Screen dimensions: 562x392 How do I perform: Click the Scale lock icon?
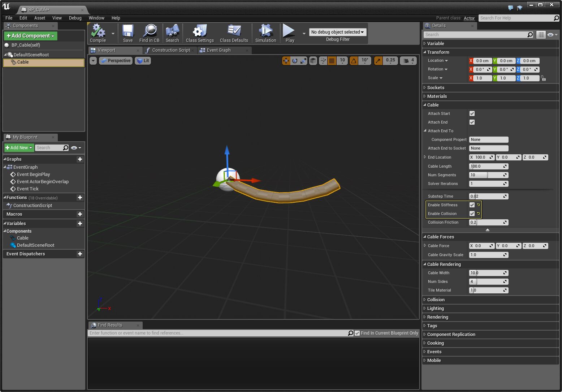pyautogui.click(x=543, y=78)
